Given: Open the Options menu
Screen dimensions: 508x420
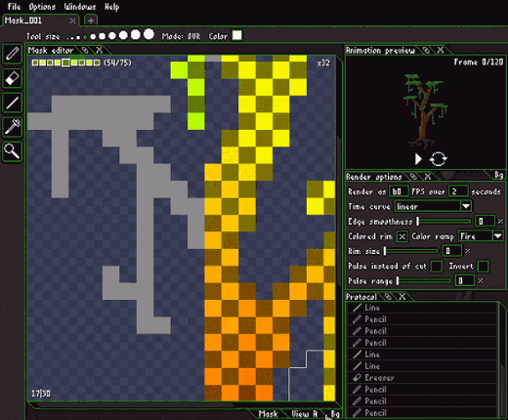Looking at the screenshot, I should tap(42, 7).
